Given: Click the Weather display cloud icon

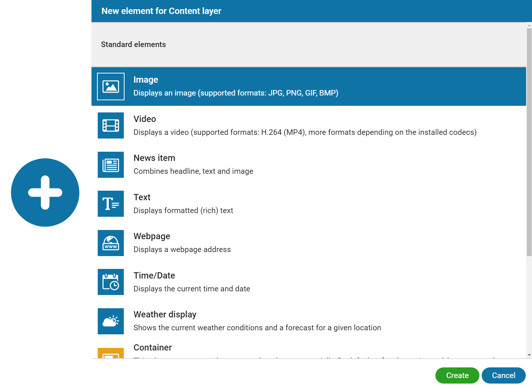Looking at the screenshot, I should point(111,321).
